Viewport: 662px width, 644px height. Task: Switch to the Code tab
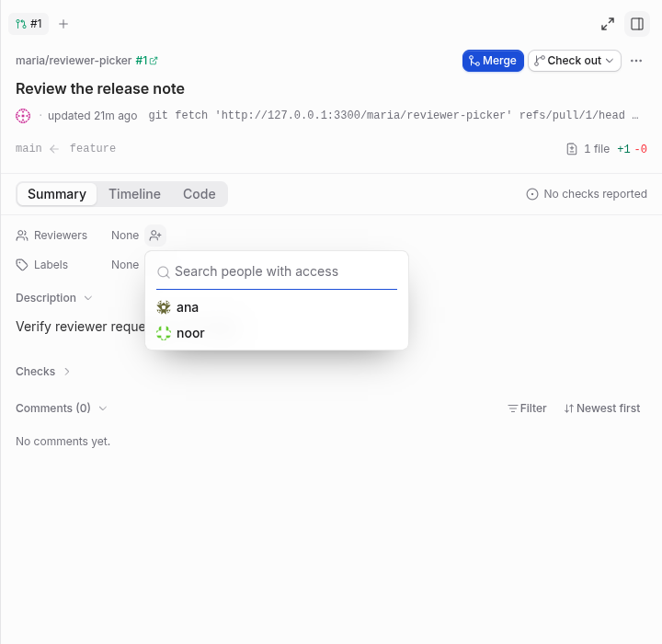click(200, 194)
